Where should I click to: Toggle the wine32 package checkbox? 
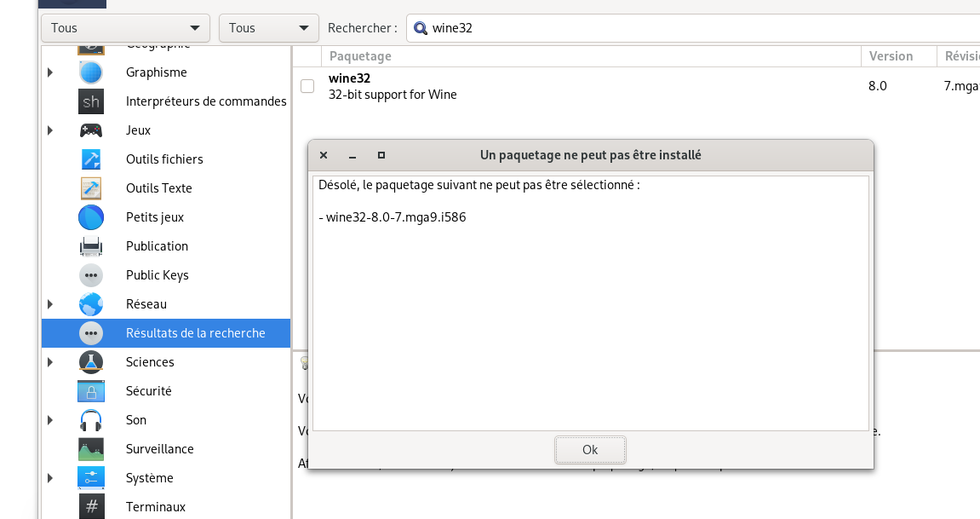tap(307, 86)
